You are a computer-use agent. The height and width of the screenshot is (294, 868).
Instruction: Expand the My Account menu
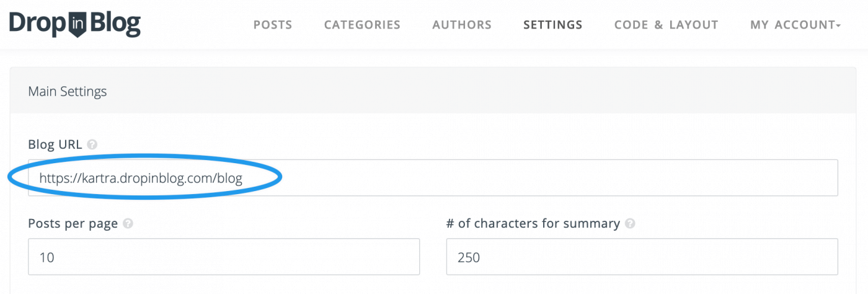point(795,25)
